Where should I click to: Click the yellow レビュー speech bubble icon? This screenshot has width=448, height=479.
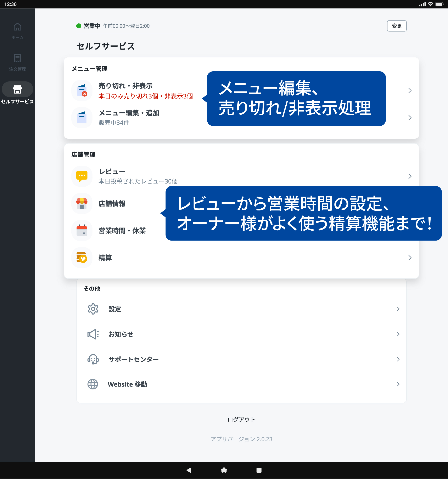point(82,176)
